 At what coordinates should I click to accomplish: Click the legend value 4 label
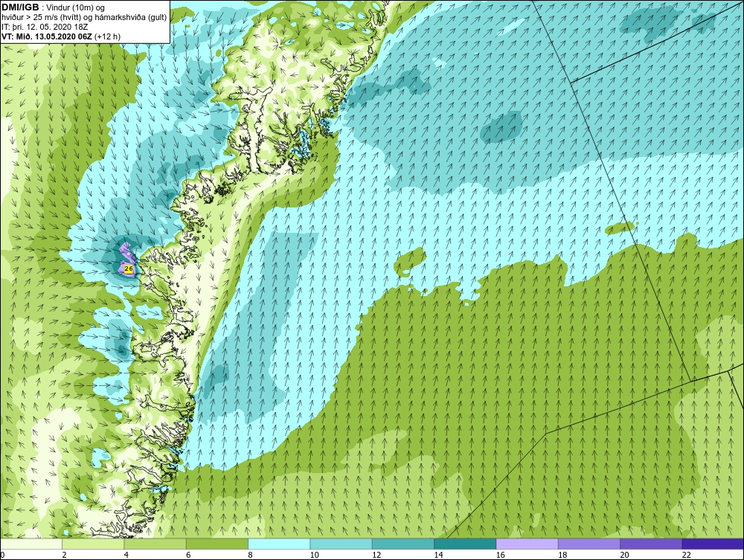point(126,555)
